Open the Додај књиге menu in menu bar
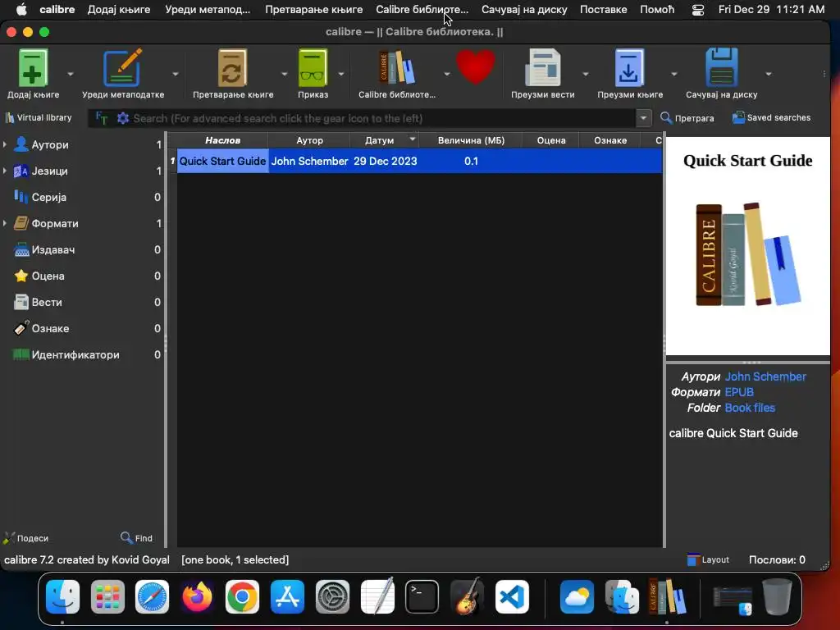This screenshot has width=840, height=630. click(x=119, y=9)
